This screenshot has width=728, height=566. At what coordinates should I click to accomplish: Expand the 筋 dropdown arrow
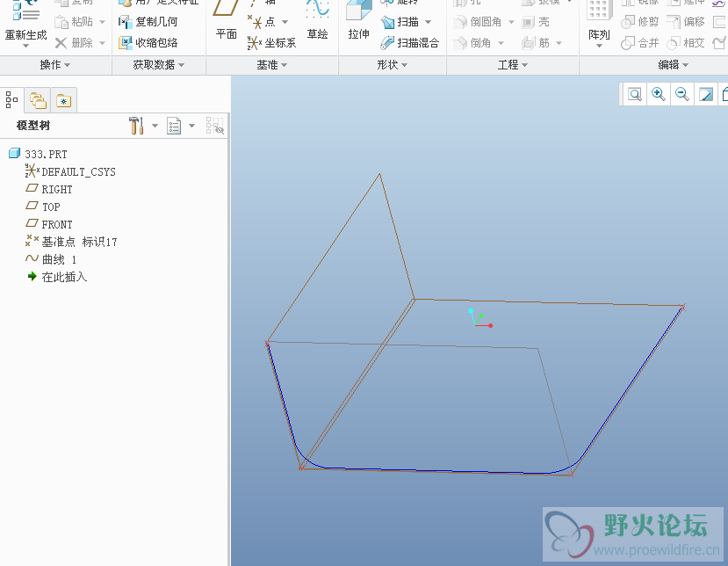click(x=559, y=43)
